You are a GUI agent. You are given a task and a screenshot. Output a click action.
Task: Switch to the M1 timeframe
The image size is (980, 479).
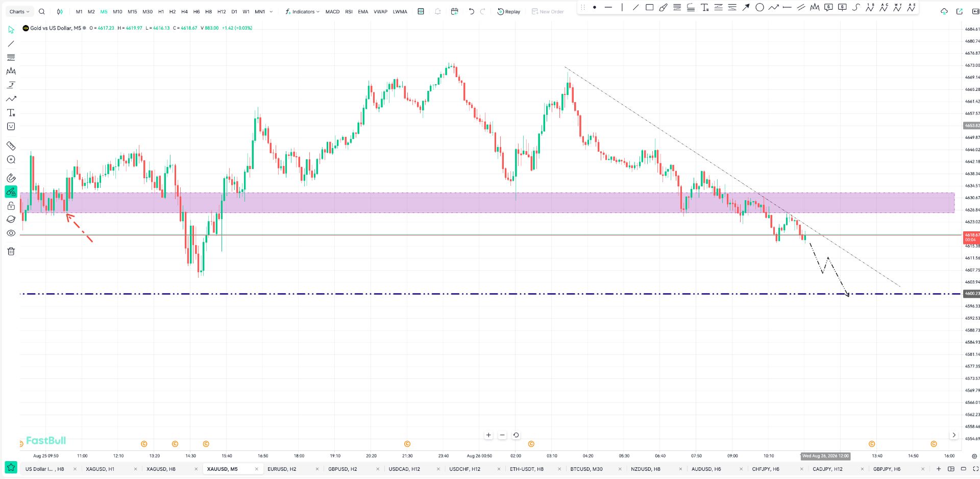(79, 12)
